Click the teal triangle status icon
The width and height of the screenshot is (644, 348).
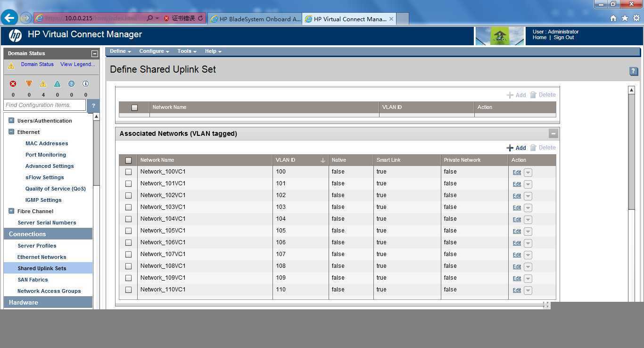pos(57,83)
